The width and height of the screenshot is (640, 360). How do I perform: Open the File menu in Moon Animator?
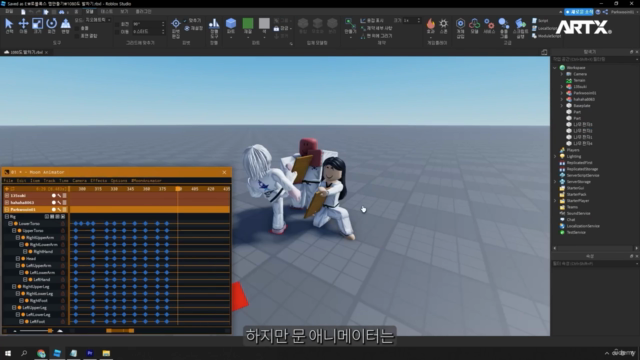click(8, 180)
